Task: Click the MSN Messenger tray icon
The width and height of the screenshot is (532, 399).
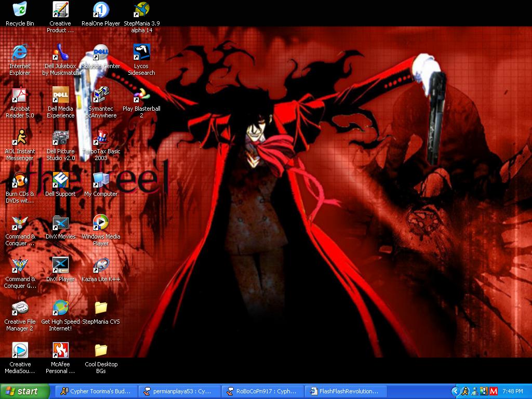Action: click(x=475, y=392)
